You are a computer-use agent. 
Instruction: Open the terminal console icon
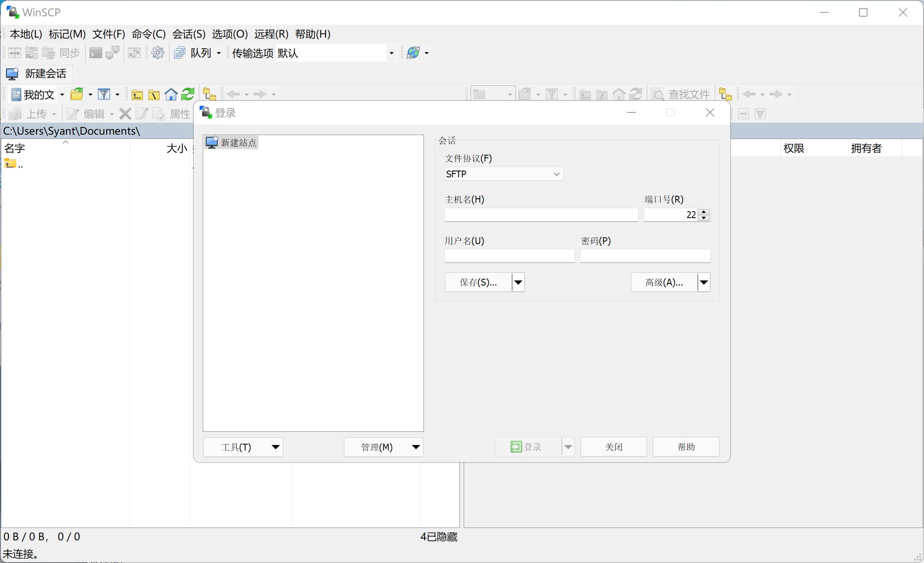[x=95, y=53]
